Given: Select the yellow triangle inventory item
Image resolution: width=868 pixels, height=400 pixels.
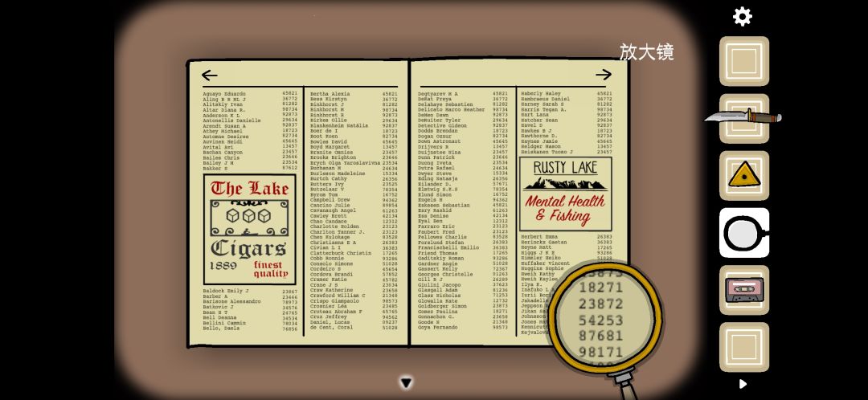Looking at the screenshot, I should point(743,175).
